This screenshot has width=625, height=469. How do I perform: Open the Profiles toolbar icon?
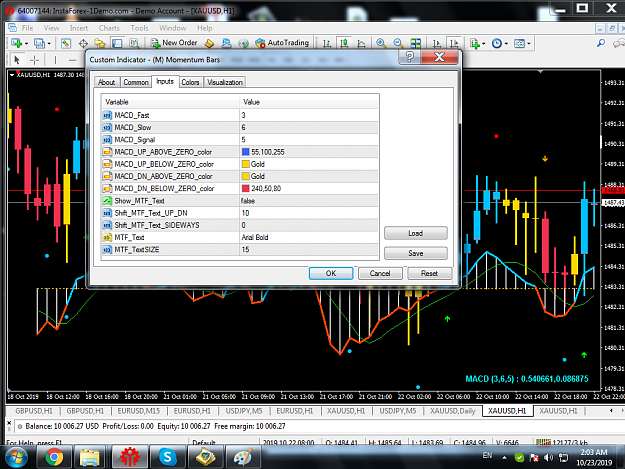pos(39,43)
